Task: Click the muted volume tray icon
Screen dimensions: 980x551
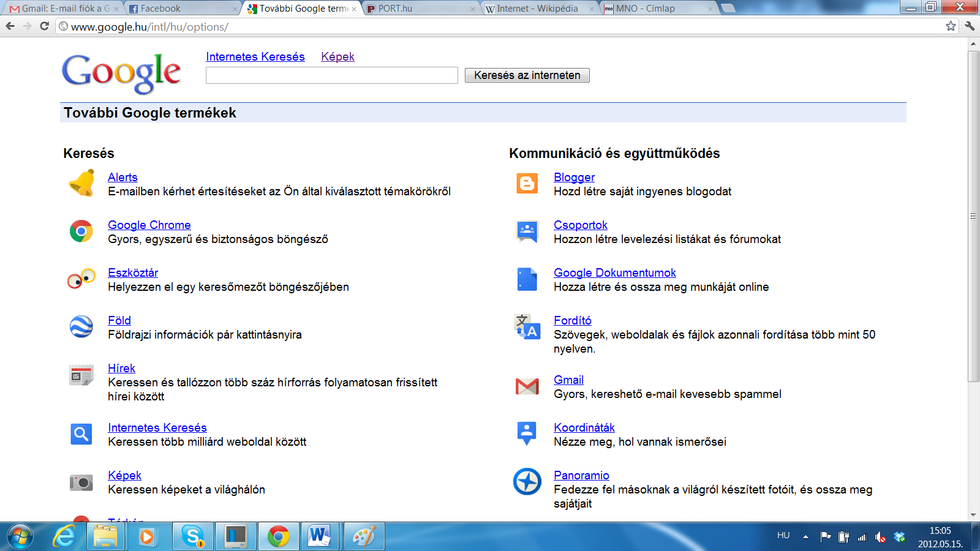Action: [x=880, y=537]
